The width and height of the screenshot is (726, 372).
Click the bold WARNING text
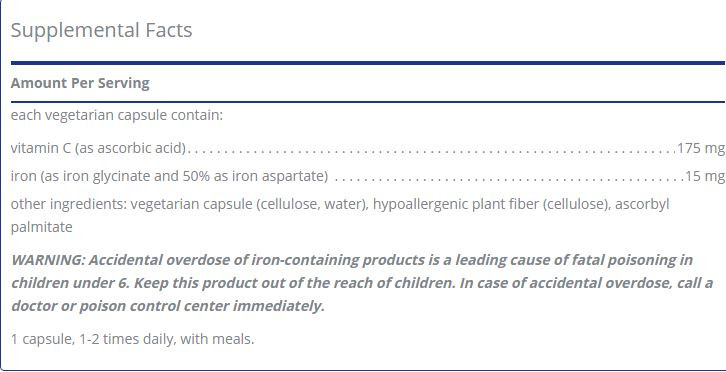coord(49,260)
